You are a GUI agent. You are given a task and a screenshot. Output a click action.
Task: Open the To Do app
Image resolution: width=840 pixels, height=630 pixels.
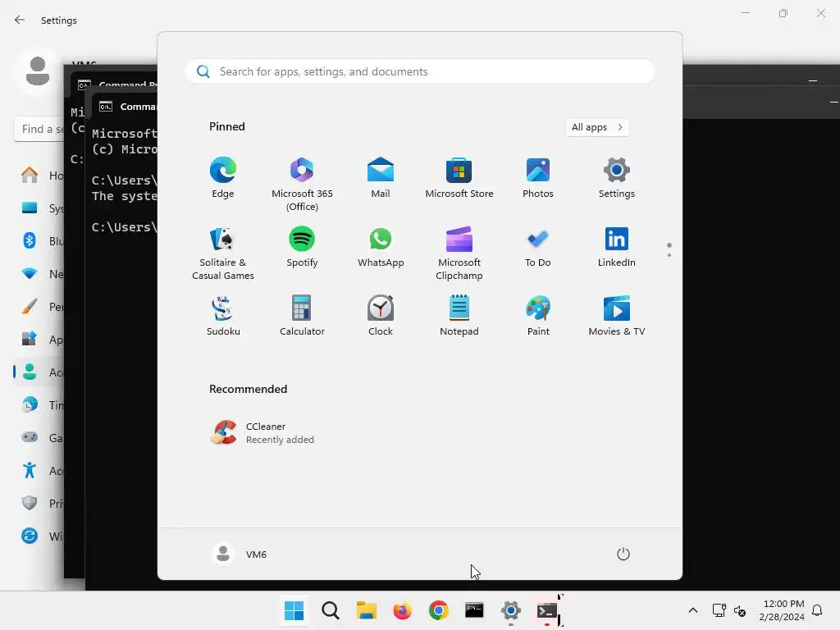pos(538,246)
